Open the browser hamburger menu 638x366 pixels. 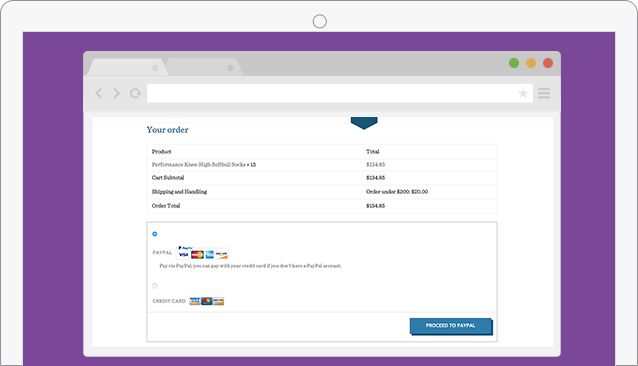tap(544, 94)
